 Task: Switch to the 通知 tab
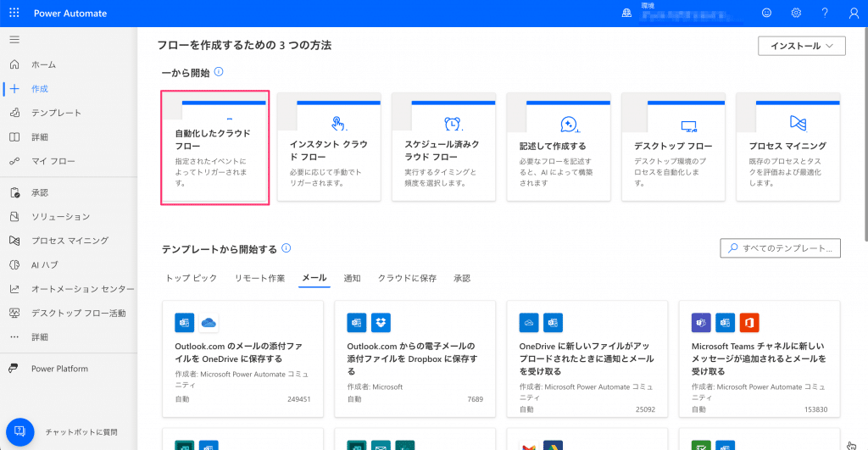[x=352, y=279]
